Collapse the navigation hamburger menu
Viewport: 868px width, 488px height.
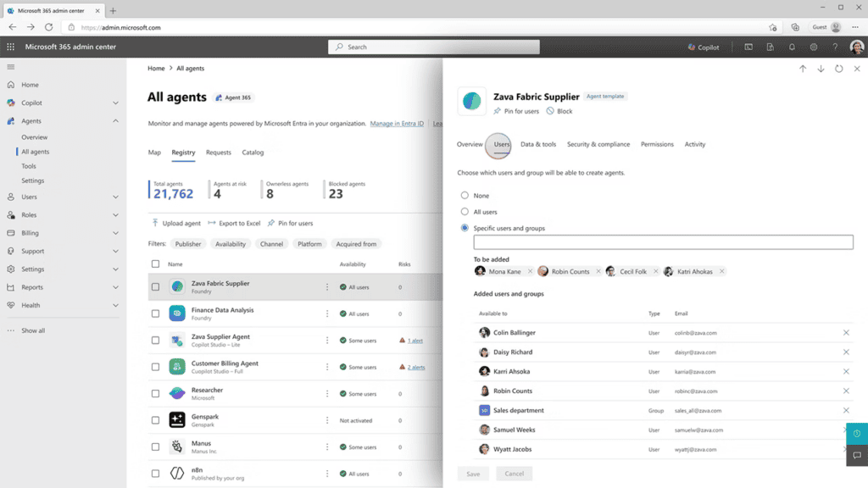(10, 67)
